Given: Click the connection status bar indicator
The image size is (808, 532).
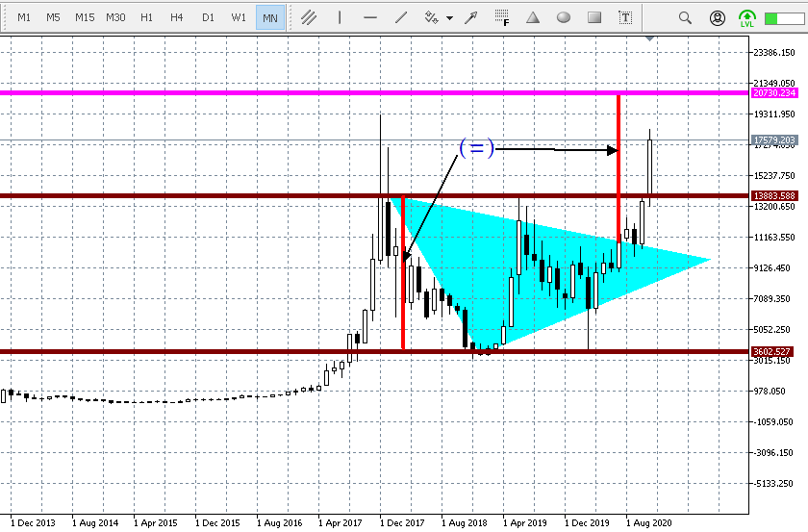Looking at the screenshot, I should click(784, 18).
